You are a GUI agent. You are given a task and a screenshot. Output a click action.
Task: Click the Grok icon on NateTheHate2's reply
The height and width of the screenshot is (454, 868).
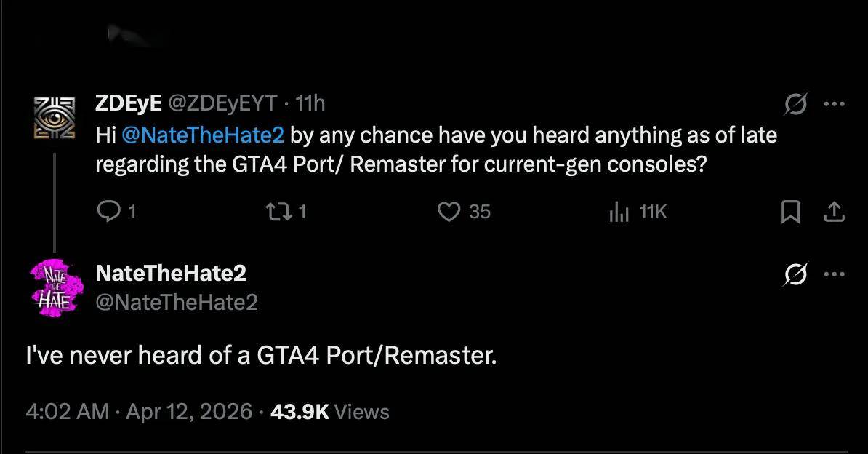point(795,274)
